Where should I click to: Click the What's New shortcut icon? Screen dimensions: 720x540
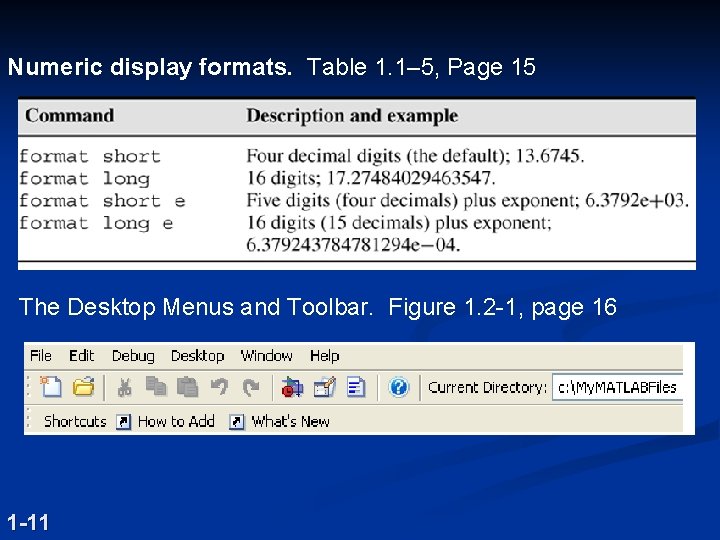(x=236, y=421)
